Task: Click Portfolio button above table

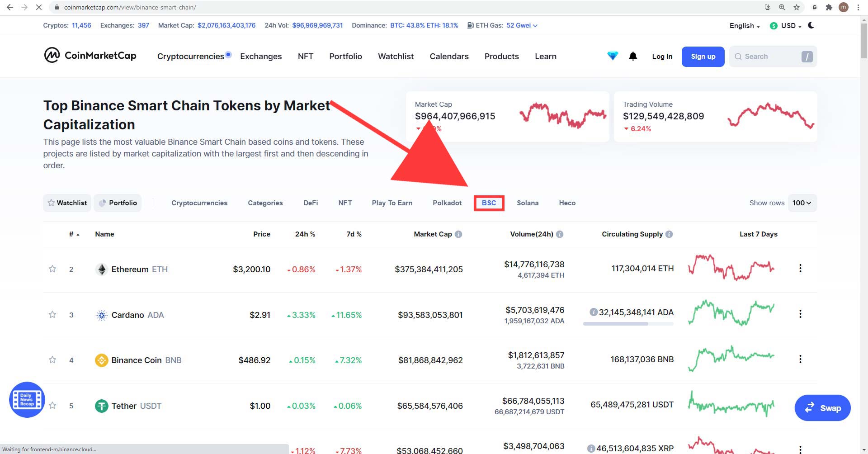Action: tap(118, 203)
